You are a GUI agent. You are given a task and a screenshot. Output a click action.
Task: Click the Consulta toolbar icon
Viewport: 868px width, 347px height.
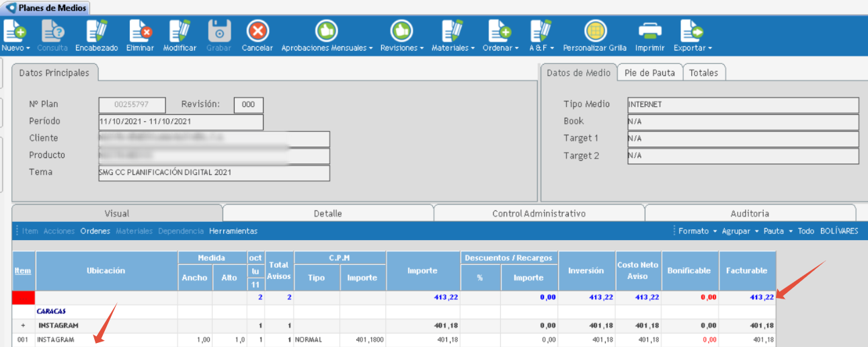pos(52,31)
